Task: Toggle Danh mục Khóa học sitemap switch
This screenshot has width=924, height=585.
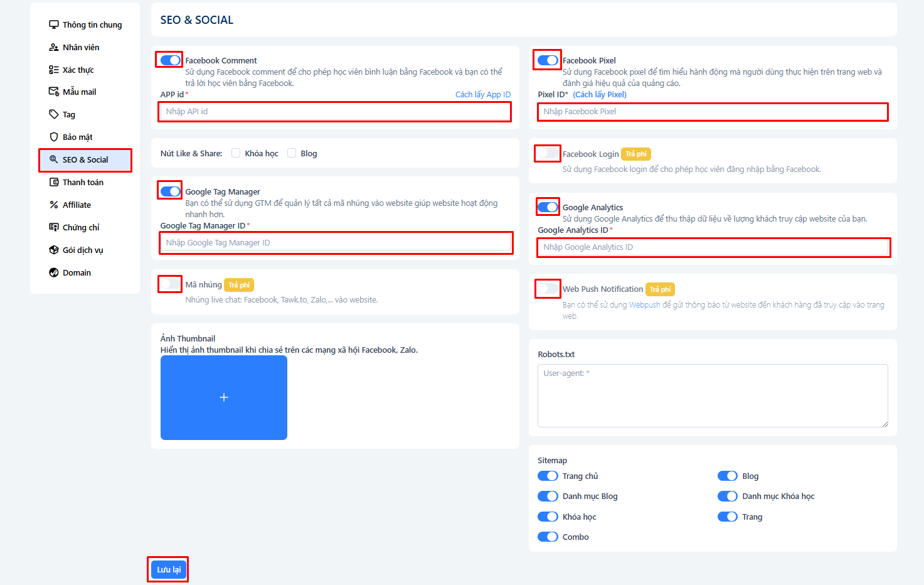Action: pos(728,496)
